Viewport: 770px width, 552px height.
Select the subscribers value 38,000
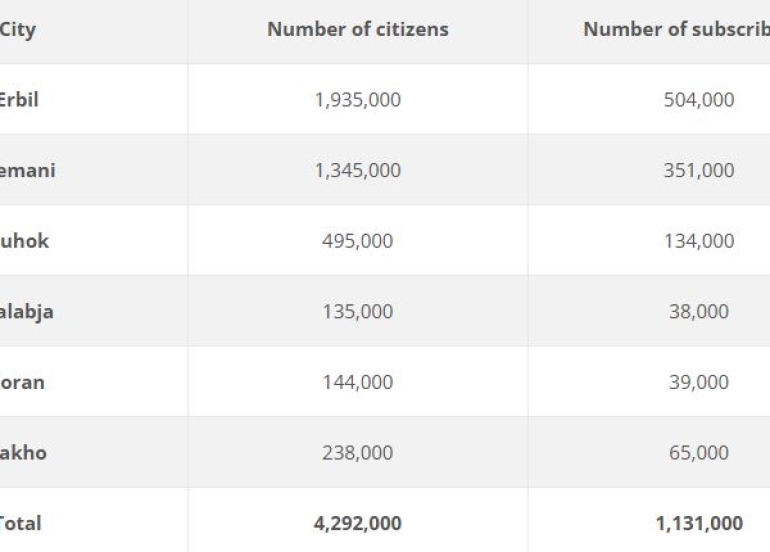click(x=698, y=312)
